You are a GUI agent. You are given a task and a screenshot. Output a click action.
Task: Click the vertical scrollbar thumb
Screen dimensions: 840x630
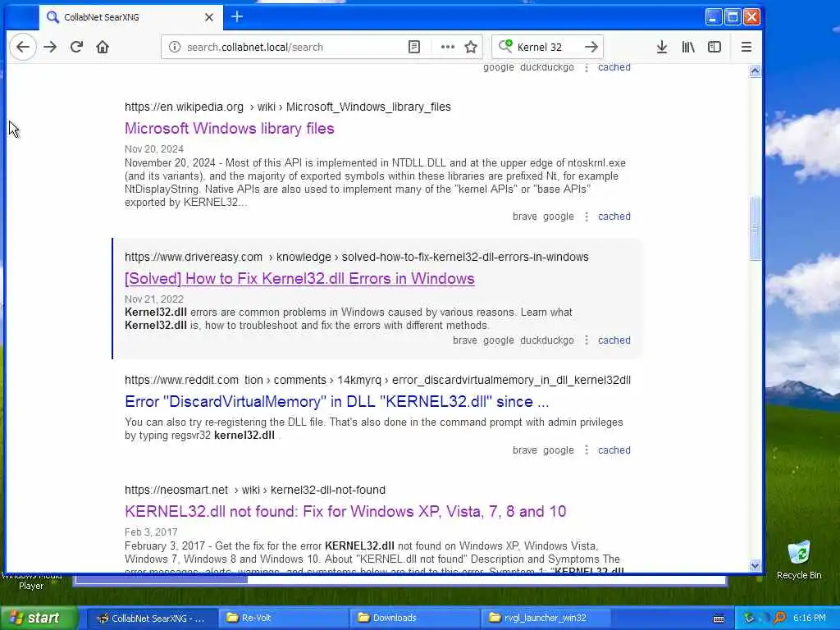755,229
